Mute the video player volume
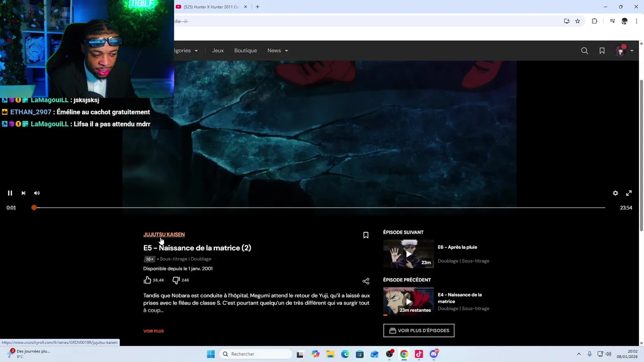The width and height of the screenshot is (644, 362). click(x=37, y=193)
